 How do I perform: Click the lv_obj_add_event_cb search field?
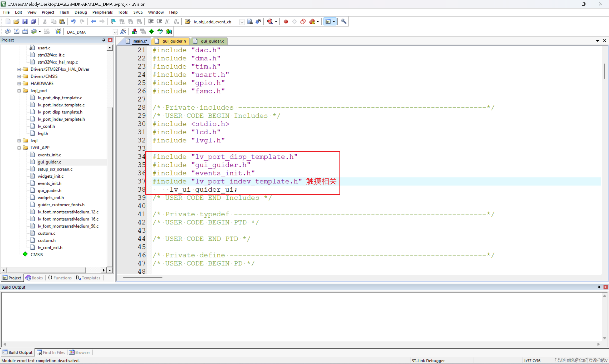[212, 22]
